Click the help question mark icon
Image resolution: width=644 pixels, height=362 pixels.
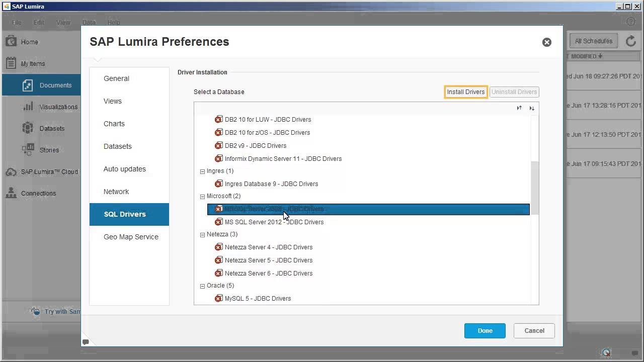click(x=631, y=22)
